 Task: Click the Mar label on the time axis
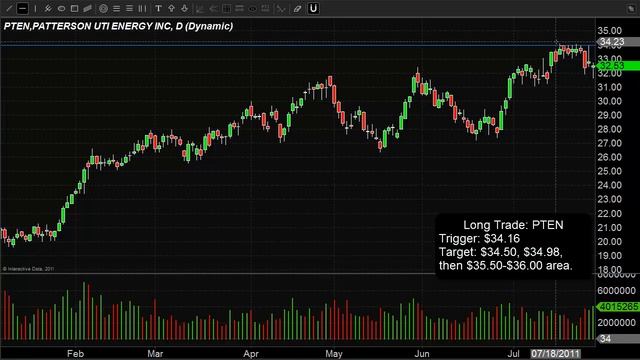[155, 353]
